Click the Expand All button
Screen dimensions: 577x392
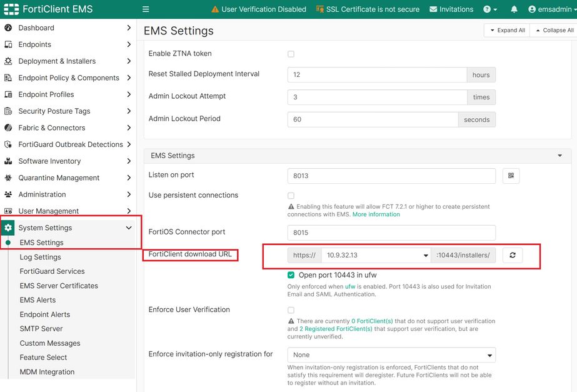pos(506,30)
